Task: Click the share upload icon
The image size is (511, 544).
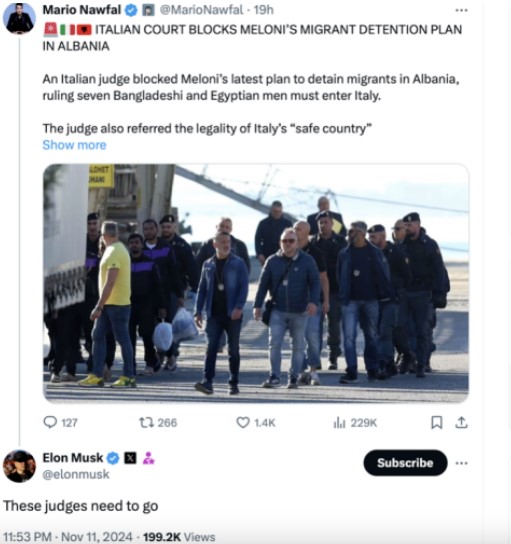Action: click(x=461, y=422)
